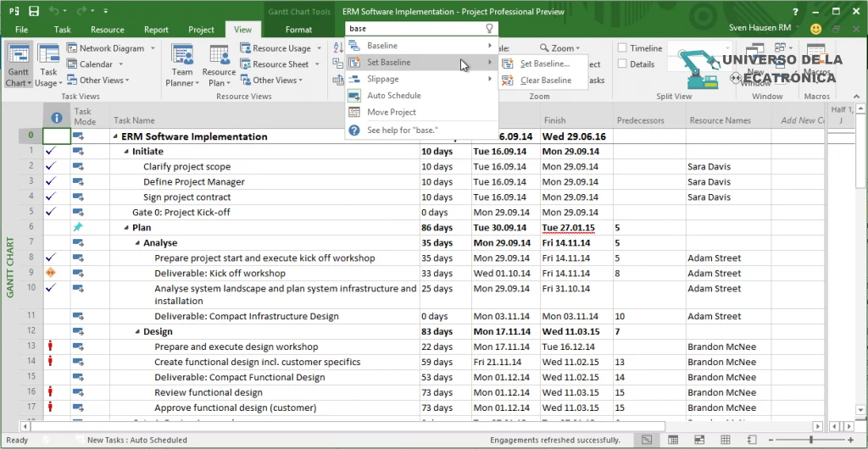Click the Set Baseline... submenu item

[545, 64]
